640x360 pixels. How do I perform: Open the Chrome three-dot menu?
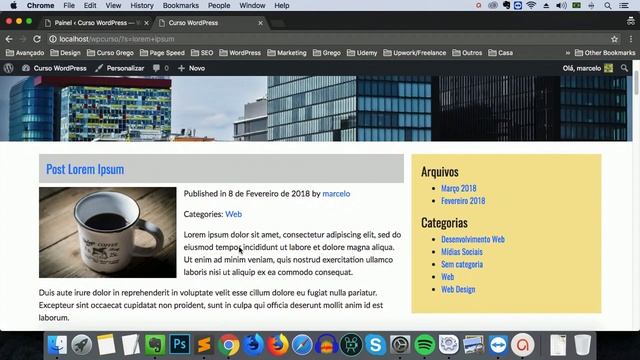[631, 39]
